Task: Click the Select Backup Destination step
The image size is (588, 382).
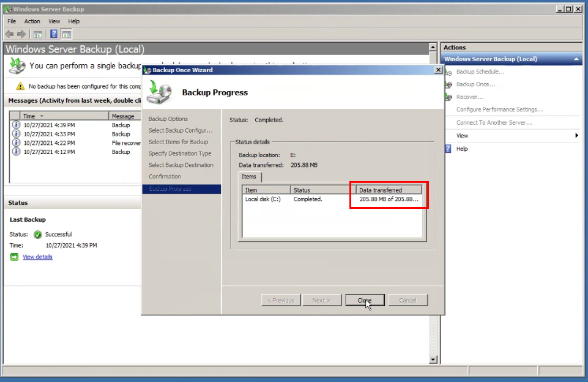Action: (x=181, y=165)
